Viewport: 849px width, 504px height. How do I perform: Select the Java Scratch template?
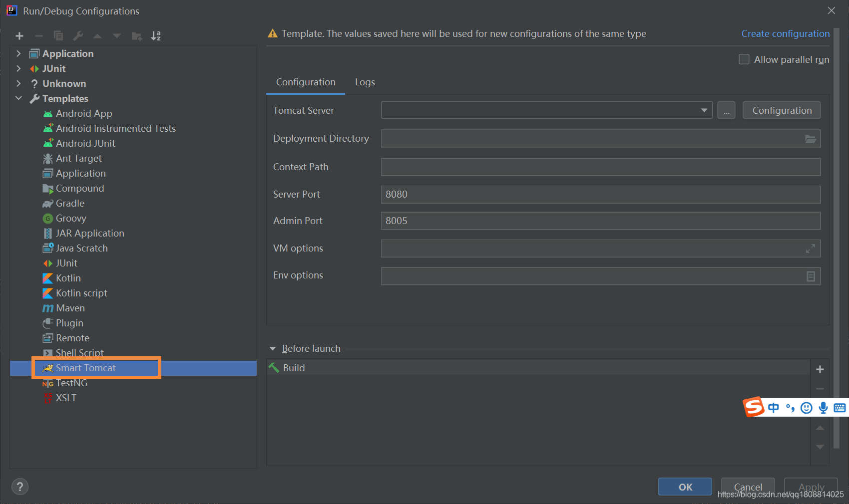click(81, 249)
